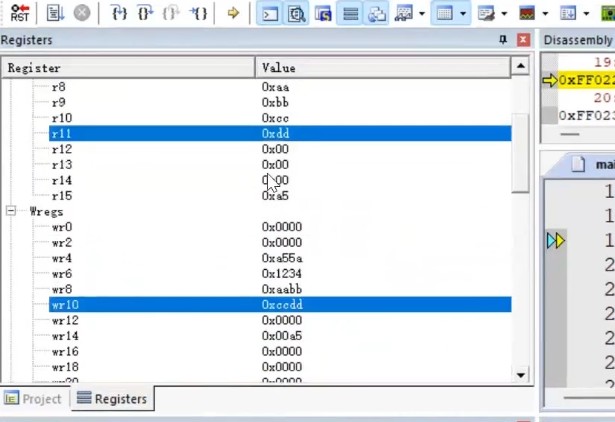This screenshot has height=422, width=615.
Task: Click the Step Into braces icon
Action: [119, 13]
